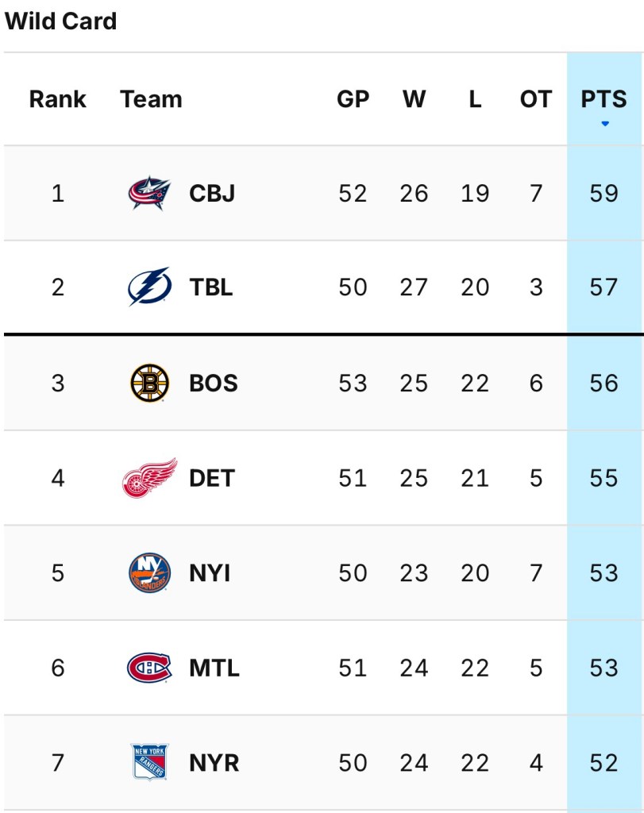Screen dimensions: 644x813
Task: Open the CBJ team link
Action: pyautogui.click(x=212, y=193)
